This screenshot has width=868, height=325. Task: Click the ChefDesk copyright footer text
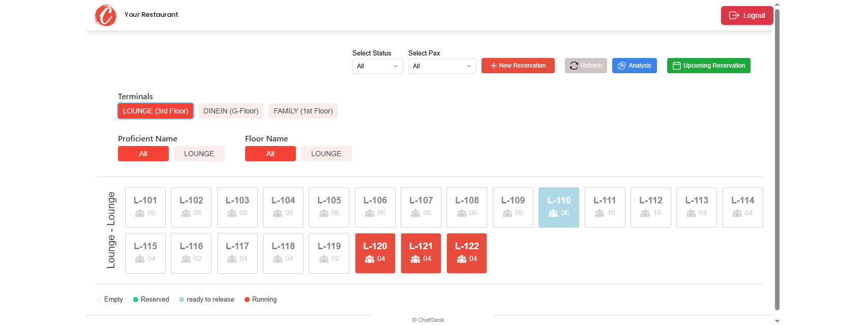(428, 320)
